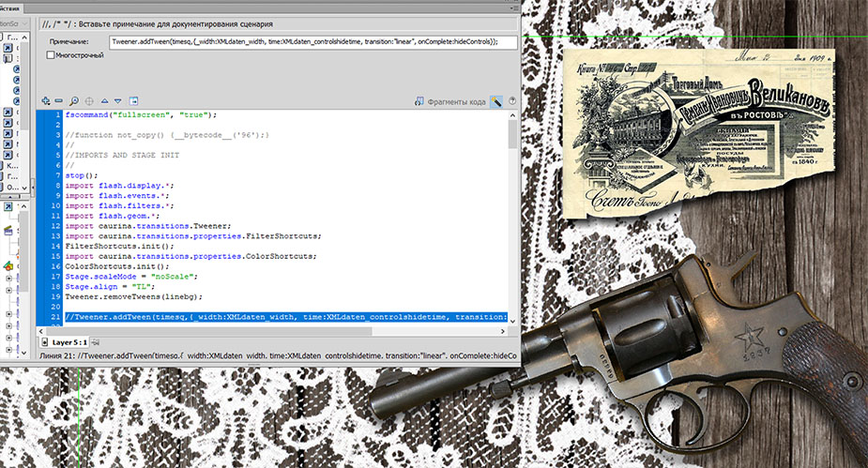Image resolution: width=868 pixels, height=468 pixels.
Task: Toggle script assist magic wand icon
Action: pyautogui.click(x=495, y=100)
